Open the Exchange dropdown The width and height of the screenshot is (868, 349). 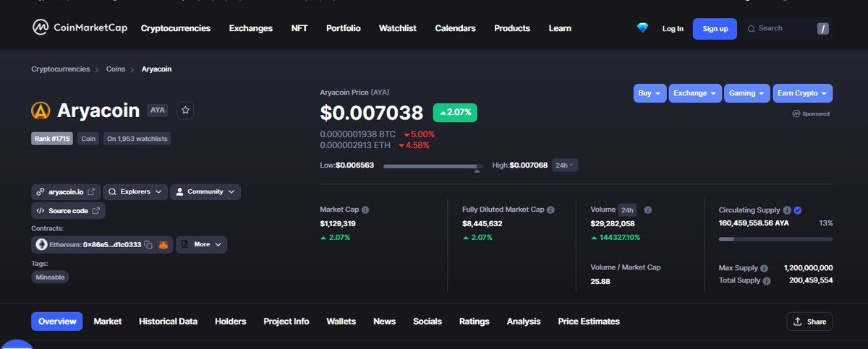point(695,93)
